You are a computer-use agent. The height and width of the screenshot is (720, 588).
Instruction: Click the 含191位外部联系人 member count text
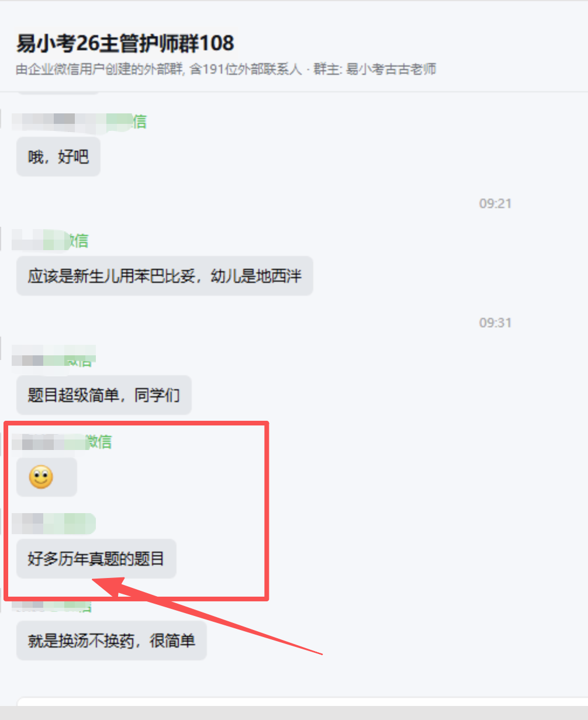pos(246,70)
